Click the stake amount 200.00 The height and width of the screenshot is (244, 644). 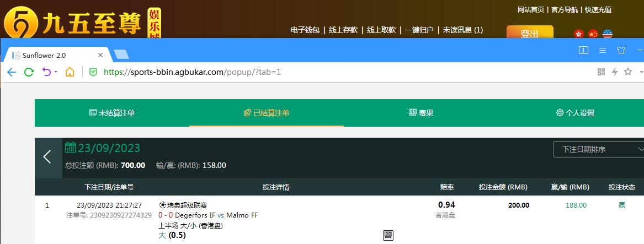coord(519,205)
